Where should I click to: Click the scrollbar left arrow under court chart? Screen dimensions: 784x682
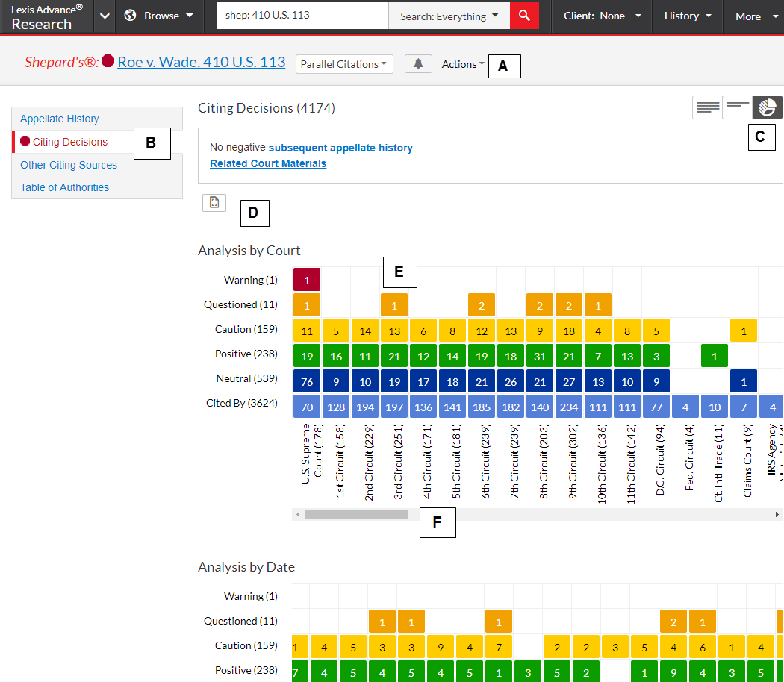(x=298, y=514)
